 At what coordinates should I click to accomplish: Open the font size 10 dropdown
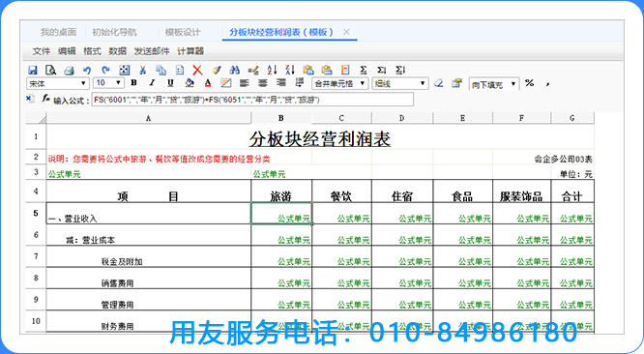pyautogui.click(x=108, y=83)
